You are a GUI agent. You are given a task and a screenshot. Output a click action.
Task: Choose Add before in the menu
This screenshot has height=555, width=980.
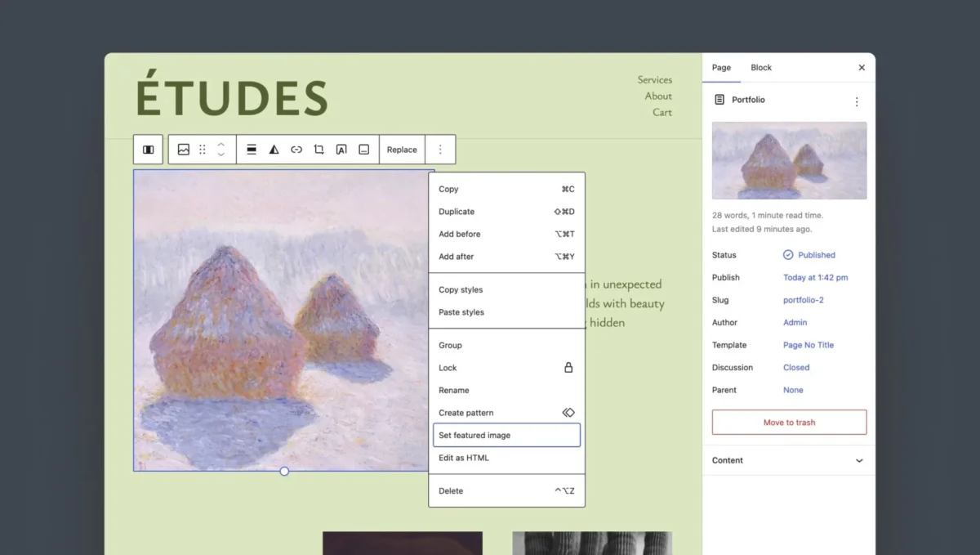pos(506,234)
